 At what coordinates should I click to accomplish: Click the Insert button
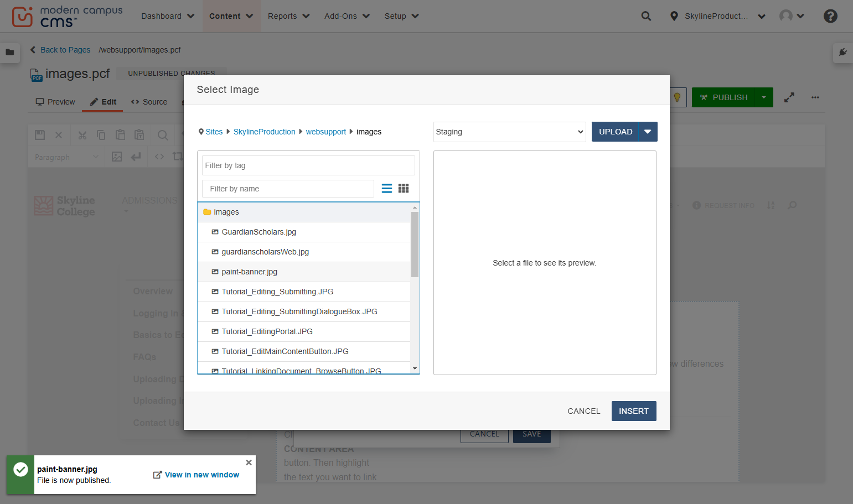634,411
